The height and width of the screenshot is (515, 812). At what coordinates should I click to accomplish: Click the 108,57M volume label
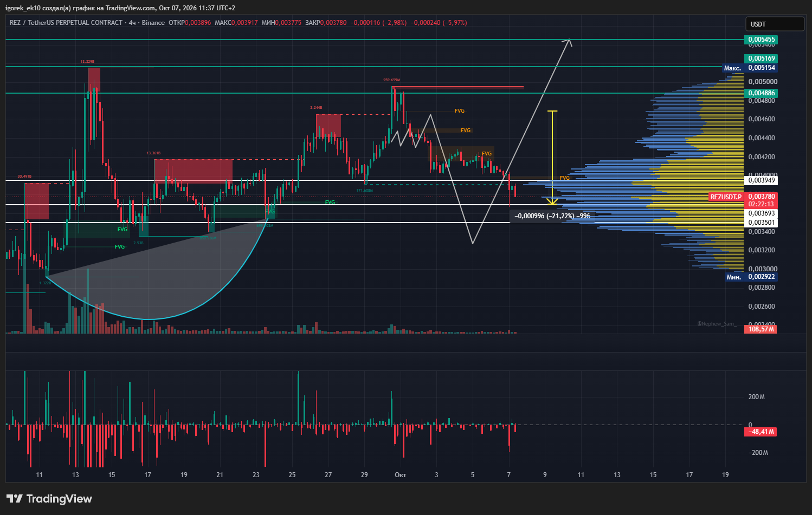click(x=761, y=329)
